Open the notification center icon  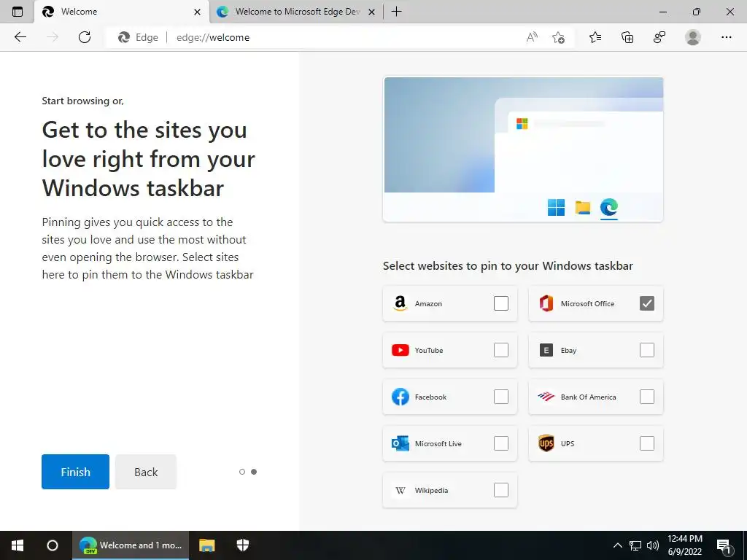[x=724, y=546]
